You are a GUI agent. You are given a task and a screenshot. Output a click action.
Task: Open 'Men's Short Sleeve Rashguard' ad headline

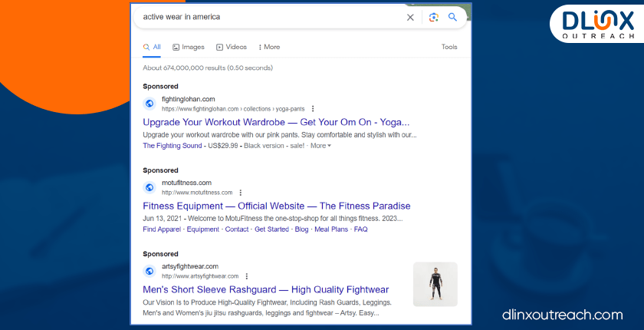coord(266,290)
